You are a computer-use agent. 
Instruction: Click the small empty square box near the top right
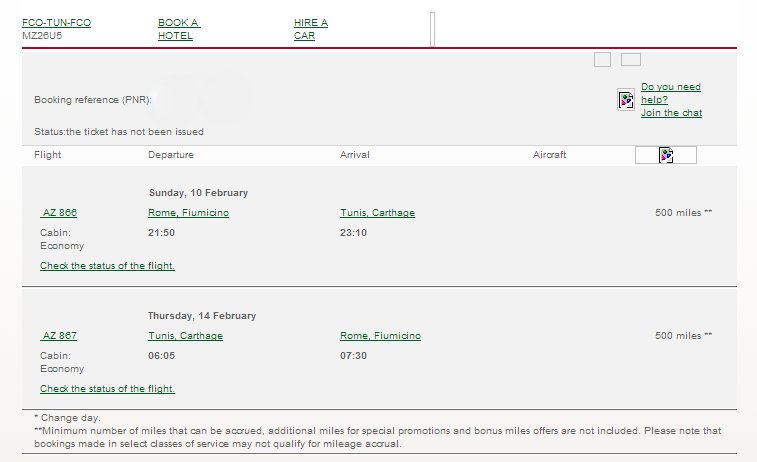[602, 59]
